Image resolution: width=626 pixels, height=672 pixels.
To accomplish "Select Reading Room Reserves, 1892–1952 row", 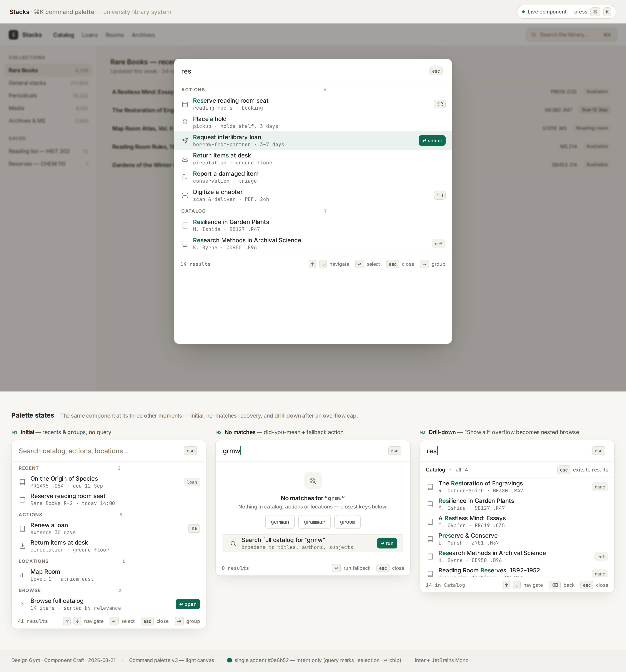I will click(x=517, y=572).
